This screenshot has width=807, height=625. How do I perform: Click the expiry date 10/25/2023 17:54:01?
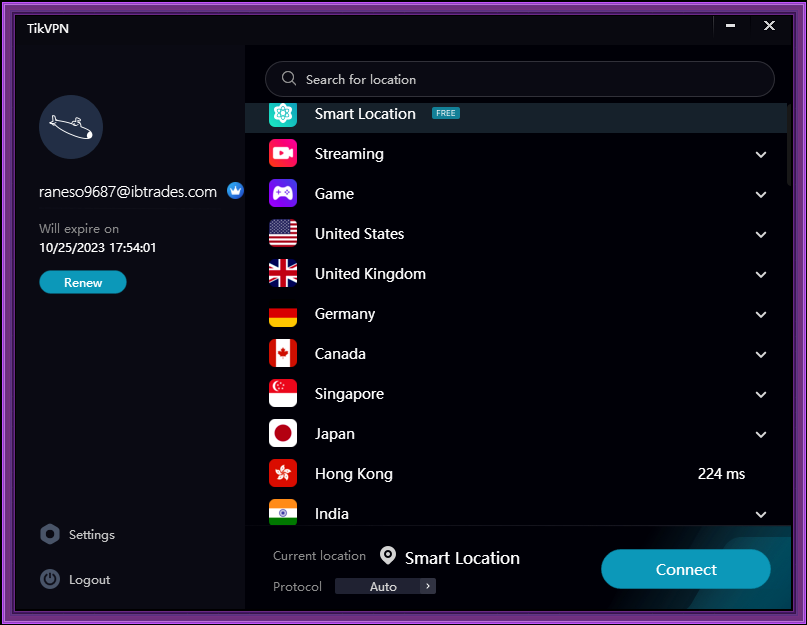(x=97, y=248)
